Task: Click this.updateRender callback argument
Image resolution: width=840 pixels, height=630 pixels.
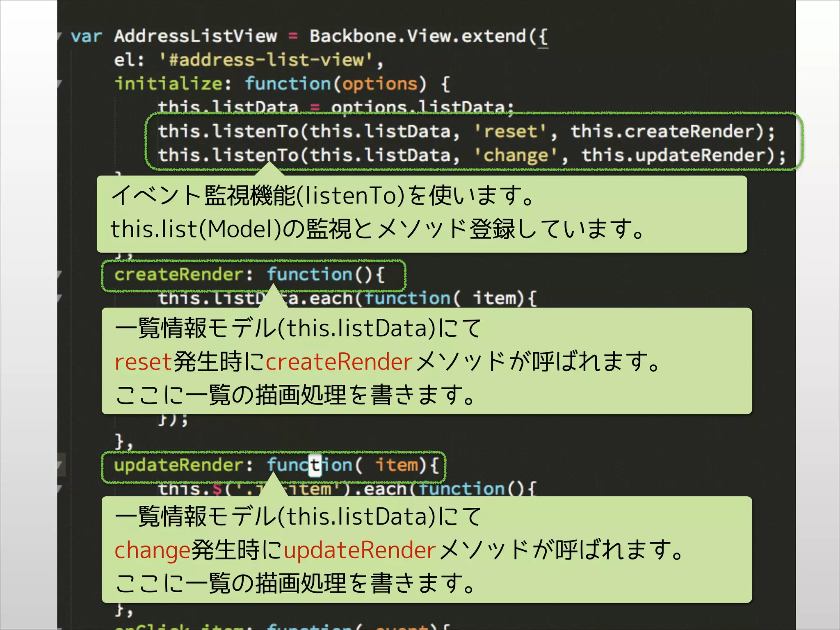Action: pyautogui.click(x=673, y=155)
